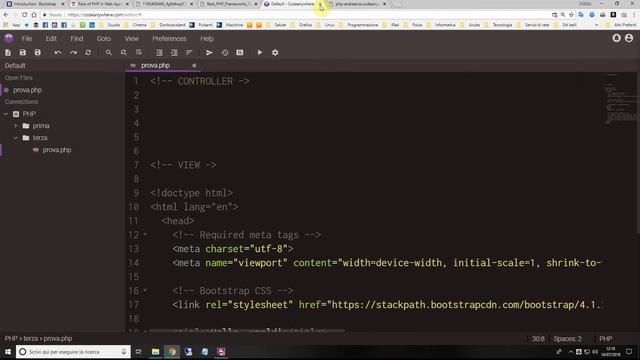Click the cursor position indicator 30:8
The height and width of the screenshot is (360, 640).
click(538, 339)
